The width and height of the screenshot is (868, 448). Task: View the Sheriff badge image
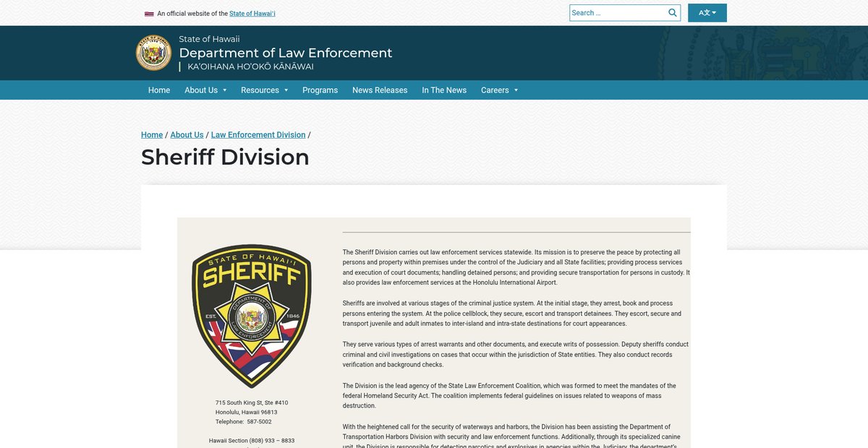point(251,316)
